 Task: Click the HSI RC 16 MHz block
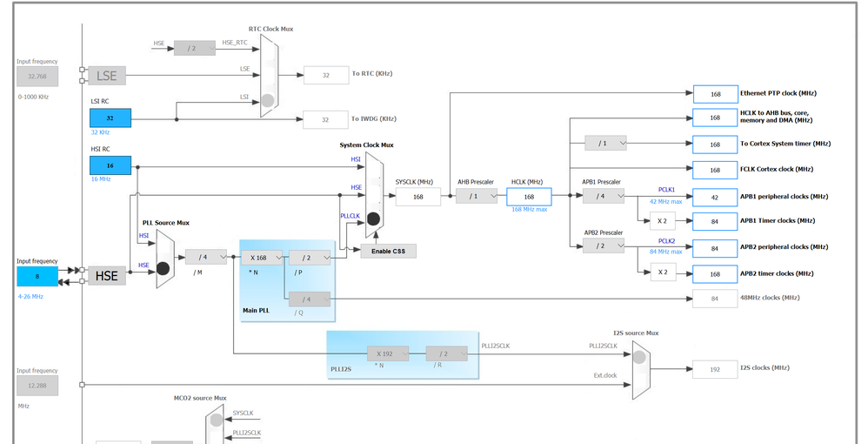[x=110, y=165]
